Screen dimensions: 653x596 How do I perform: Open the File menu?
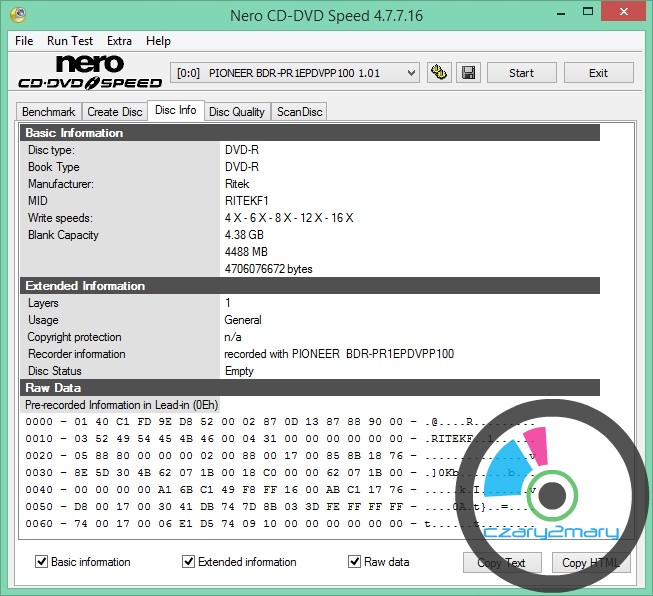(24, 41)
